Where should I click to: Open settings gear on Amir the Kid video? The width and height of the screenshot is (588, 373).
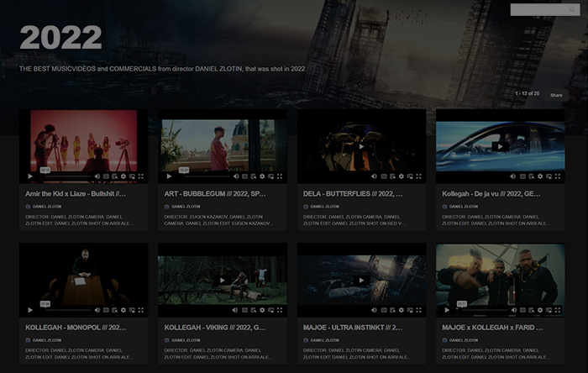(123, 176)
